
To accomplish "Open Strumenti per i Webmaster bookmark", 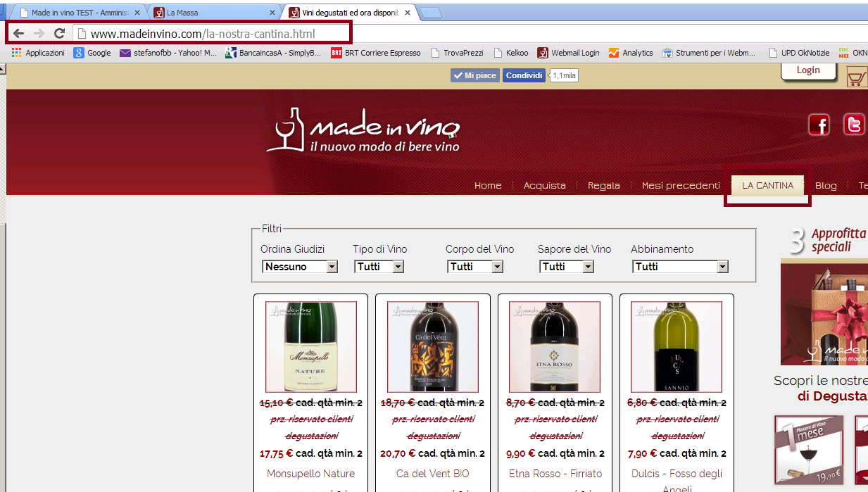I will [710, 53].
